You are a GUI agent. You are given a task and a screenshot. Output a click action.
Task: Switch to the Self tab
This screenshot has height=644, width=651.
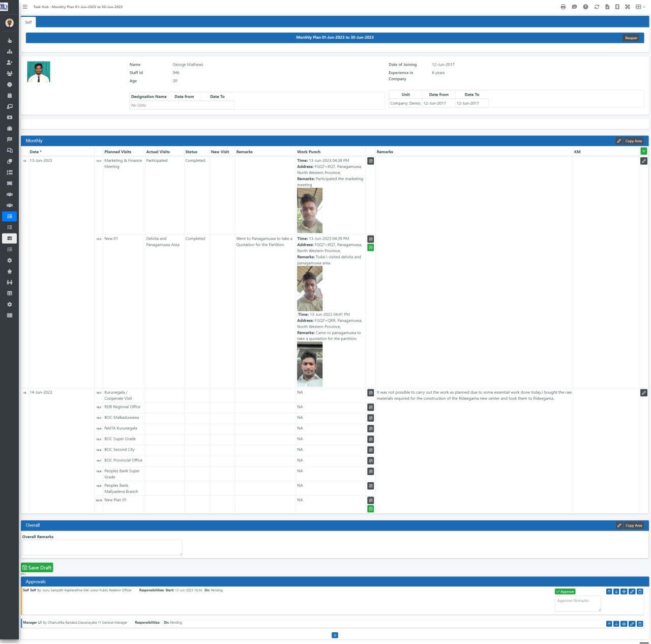pyautogui.click(x=28, y=22)
